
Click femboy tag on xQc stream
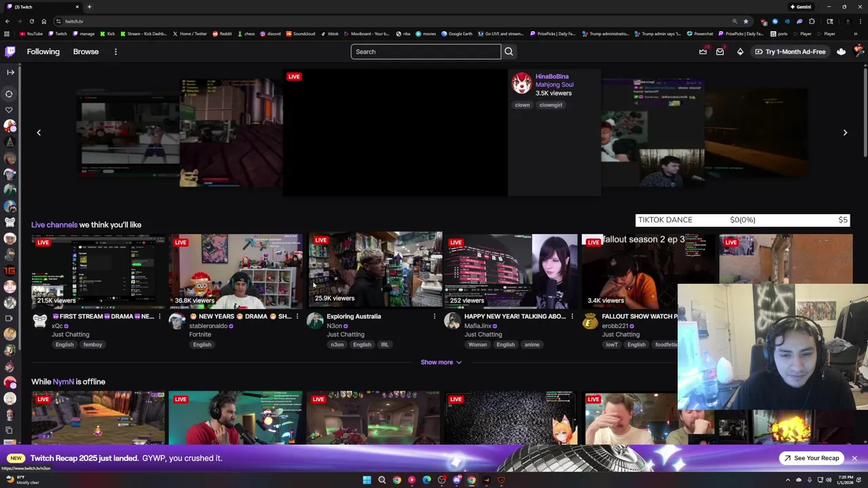93,344
